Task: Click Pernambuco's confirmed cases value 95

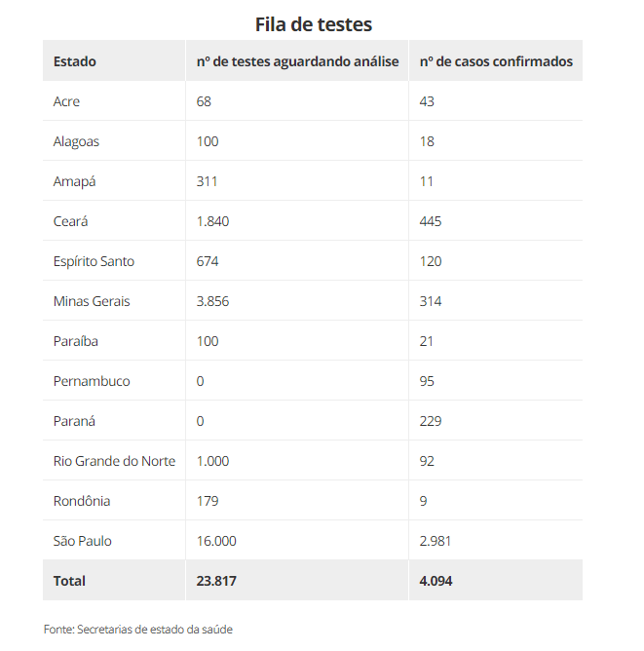Action: [x=428, y=381]
